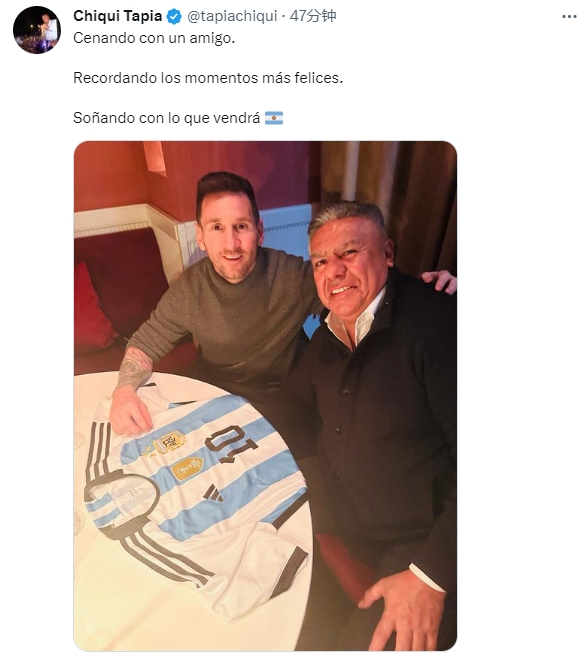Click the 'Recordando los momentos más felices.' line
Screen dimensions: 581x654
(x=208, y=78)
